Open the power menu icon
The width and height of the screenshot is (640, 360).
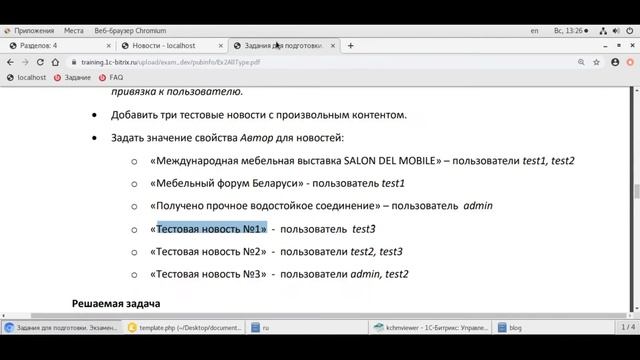630,31
